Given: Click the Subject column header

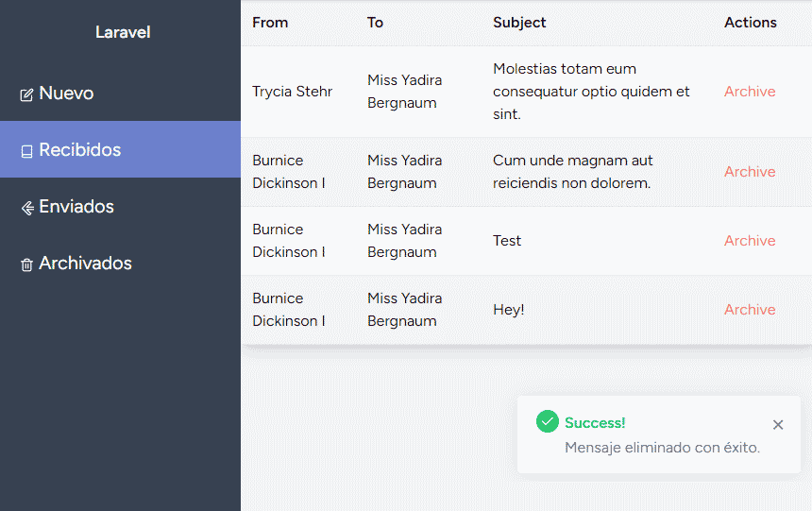Looking at the screenshot, I should (519, 23).
